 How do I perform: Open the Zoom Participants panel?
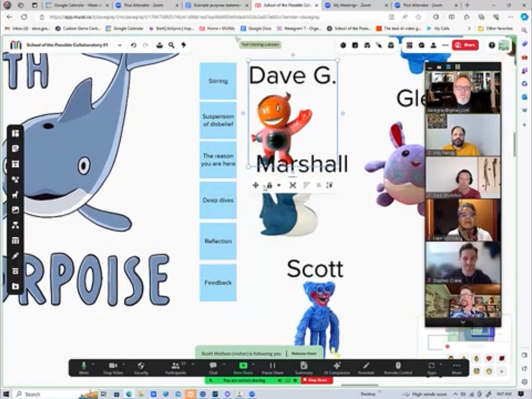click(176, 368)
